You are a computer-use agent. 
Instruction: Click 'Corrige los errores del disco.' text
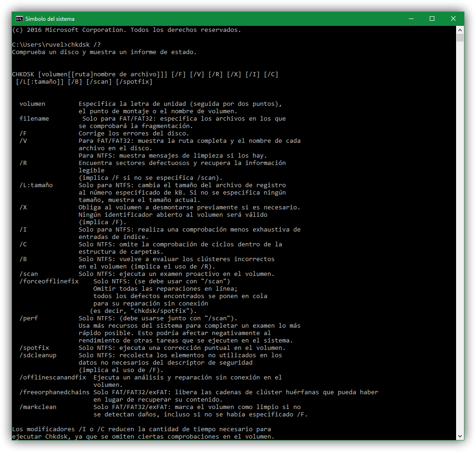(x=134, y=134)
